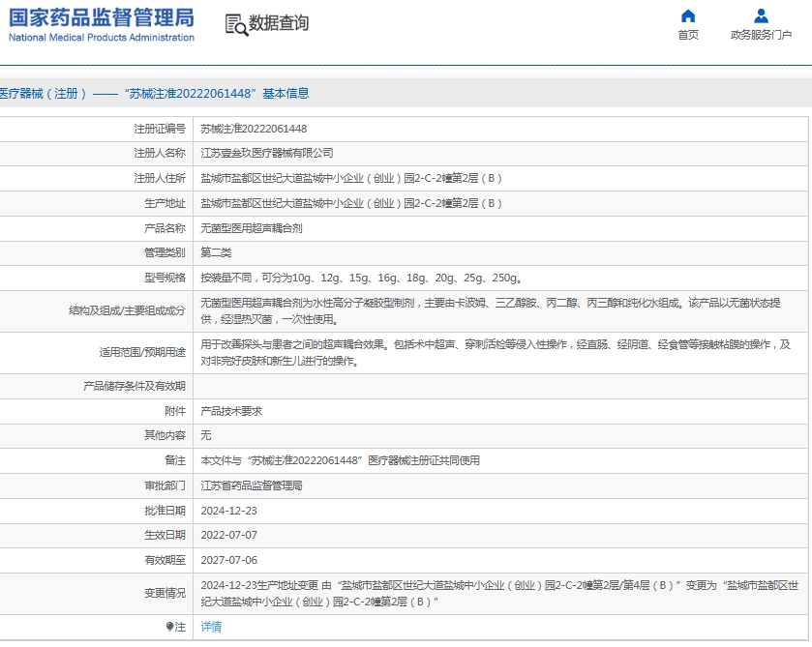
Task: Click the 政务服务门户 text link
Action: coord(761,35)
